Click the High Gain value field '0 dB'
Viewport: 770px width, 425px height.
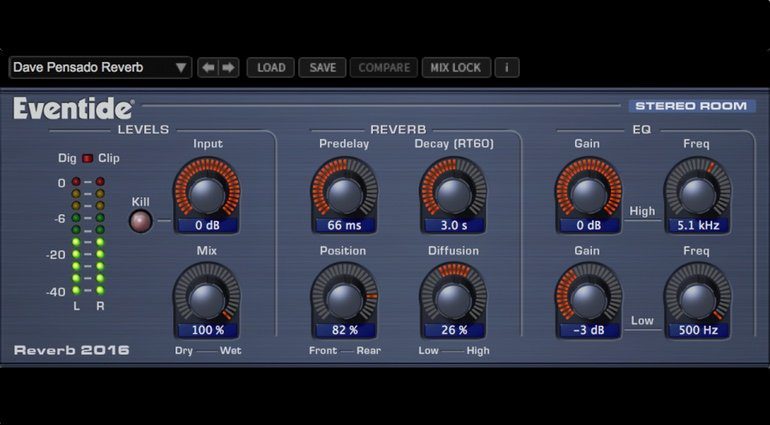click(588, 226)
